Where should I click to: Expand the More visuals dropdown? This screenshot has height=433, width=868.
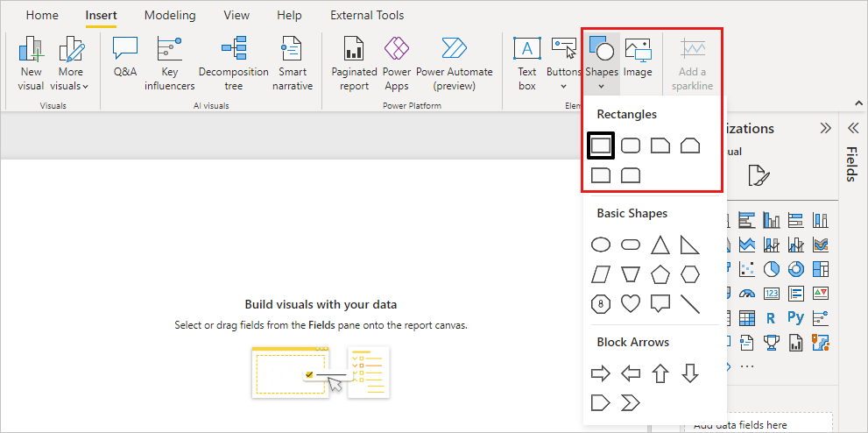[70, 62]
